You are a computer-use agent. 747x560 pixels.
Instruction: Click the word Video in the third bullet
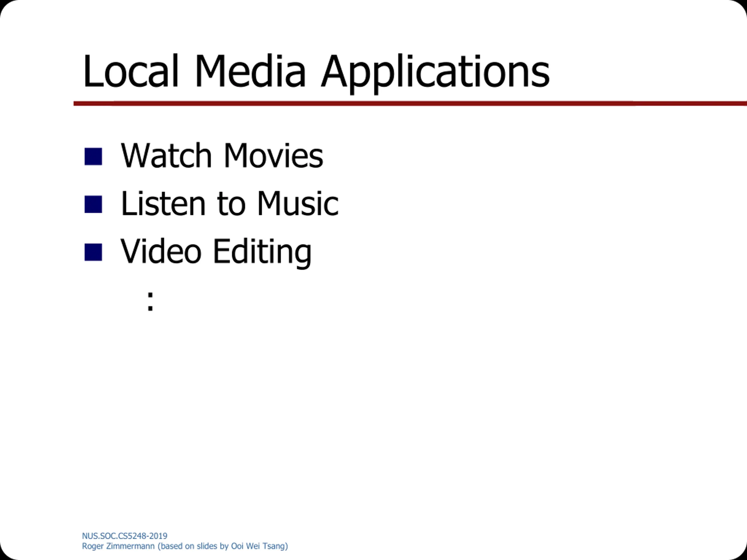click(x=161, y=251)
